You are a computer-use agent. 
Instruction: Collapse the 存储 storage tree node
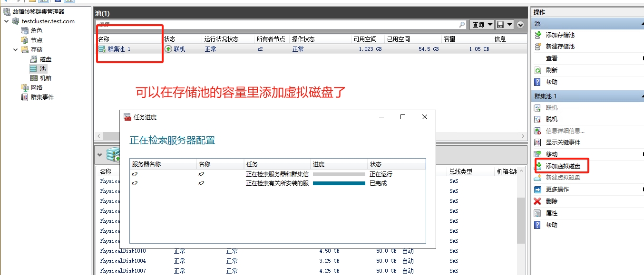(16, 49)
